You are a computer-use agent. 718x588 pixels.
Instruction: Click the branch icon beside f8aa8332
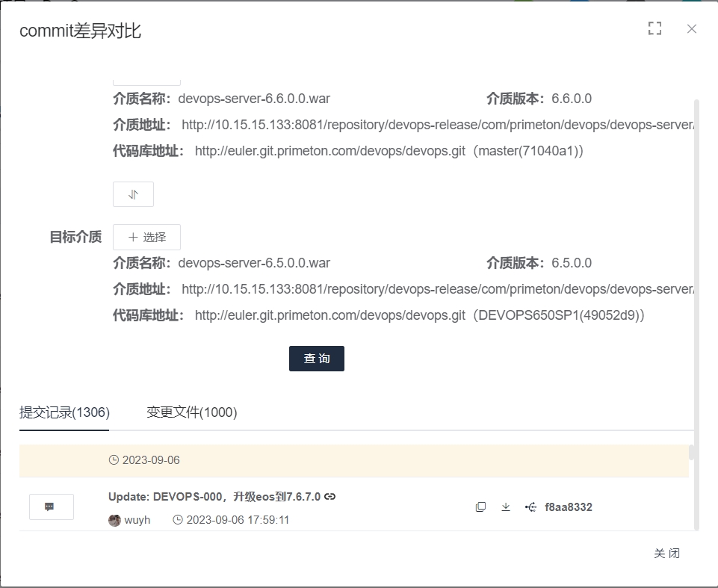coord(530,507)
